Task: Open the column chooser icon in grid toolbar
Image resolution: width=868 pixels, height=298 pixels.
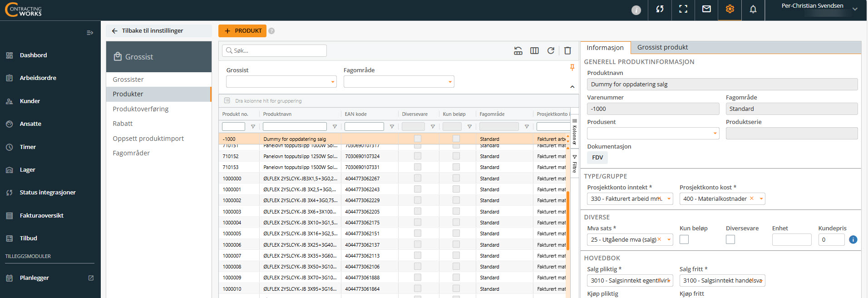Action: click(534, 50)
